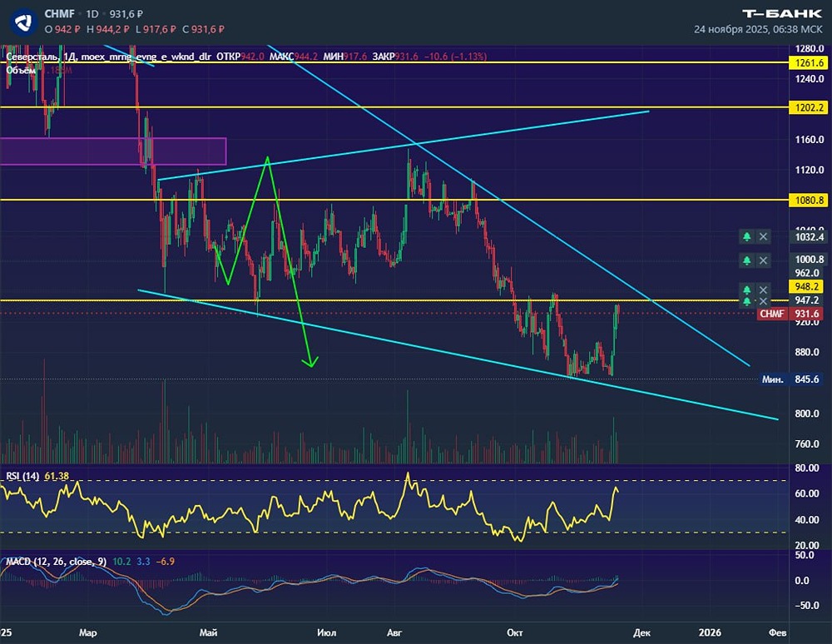Image resolution: width=832 pixels, height=644 pixels.
Task: Click the yellow 1080.8 price level label
Action: click(810, 200)
